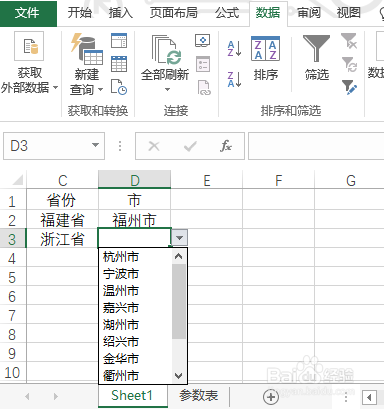Screen dimensions: 384x409
Task: Select cell containing 浙江省
Action: pyautogui.click(x=62, y=239)
